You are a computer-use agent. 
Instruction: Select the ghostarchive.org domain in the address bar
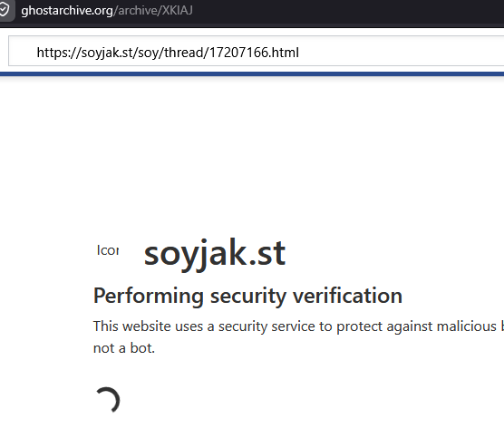tap(67, 11)
